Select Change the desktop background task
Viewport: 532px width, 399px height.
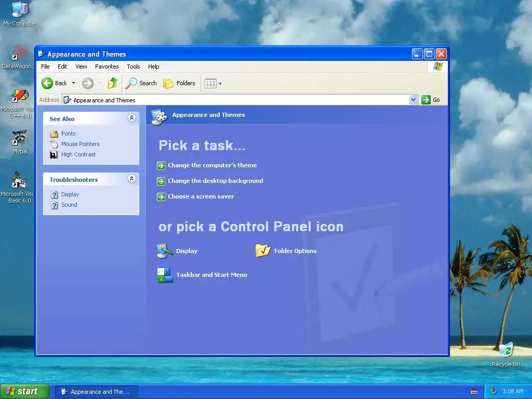(x=216, y=181)
